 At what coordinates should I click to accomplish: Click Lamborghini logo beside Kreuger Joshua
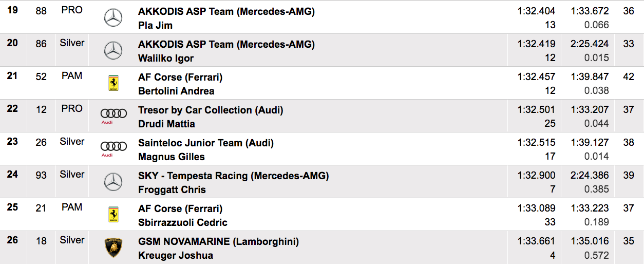113,247
